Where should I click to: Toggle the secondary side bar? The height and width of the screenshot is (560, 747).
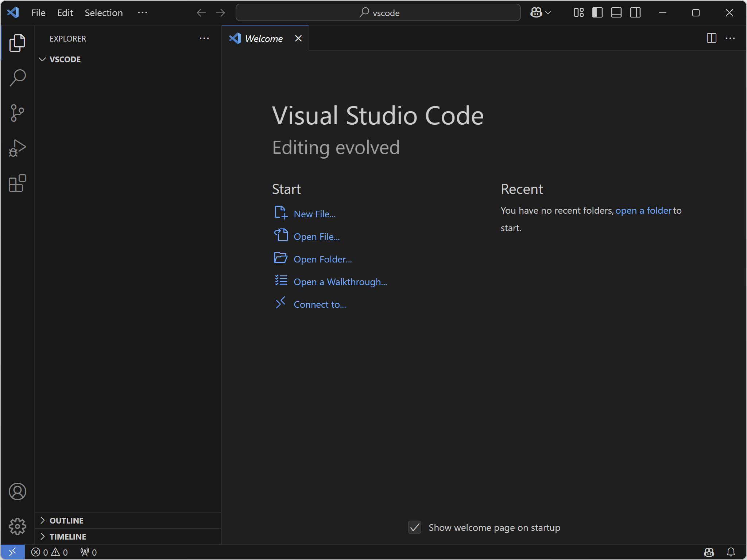[x=635, y=13]
